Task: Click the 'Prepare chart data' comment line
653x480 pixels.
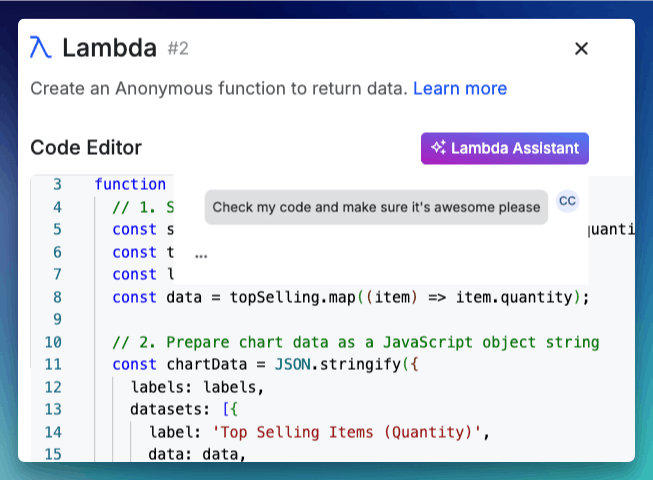Action: 355,342
